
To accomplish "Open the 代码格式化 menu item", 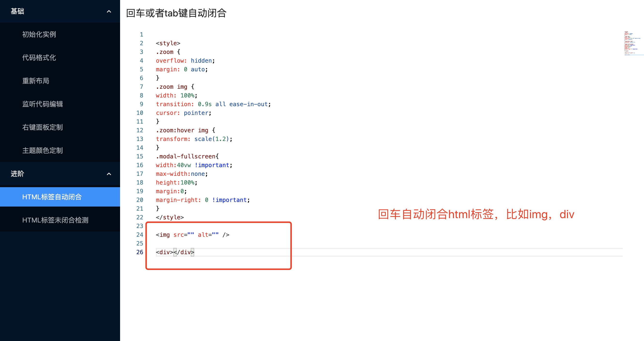I will coord(39,58).
